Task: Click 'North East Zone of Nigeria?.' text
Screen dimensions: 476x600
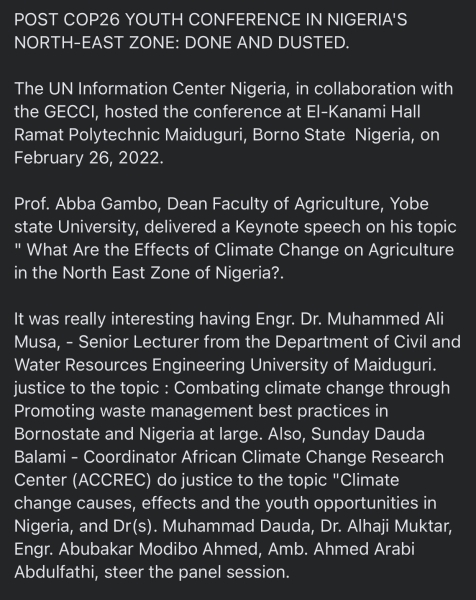Action: (173, 273)
